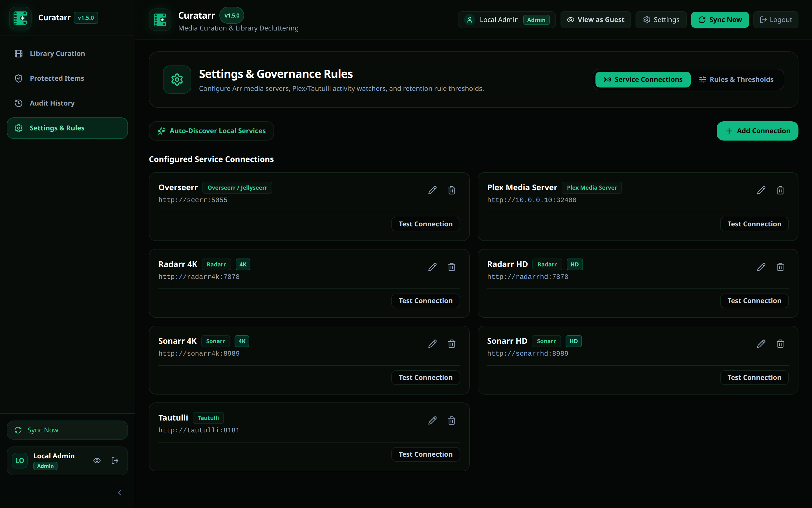Delete the Radarr HD connection

pyautogui.click(x=780, y=267)
